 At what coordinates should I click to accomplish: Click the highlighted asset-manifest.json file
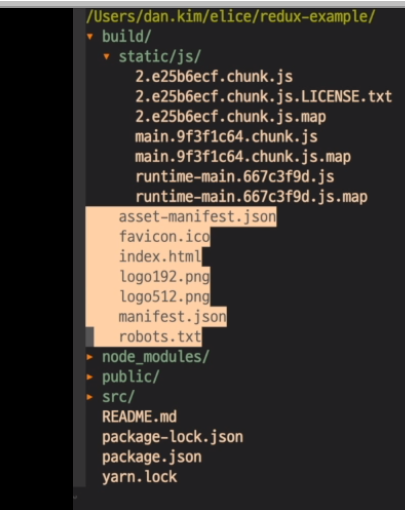[197, 217]
